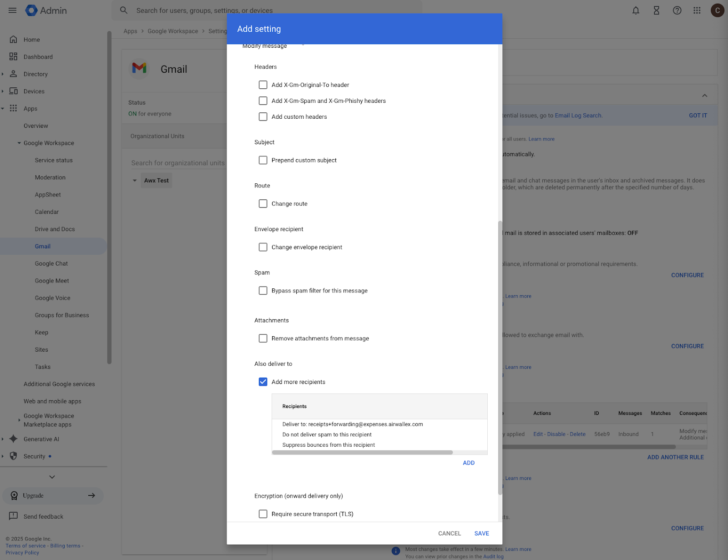Click the Upgrade badge icon

coord(14,495)
